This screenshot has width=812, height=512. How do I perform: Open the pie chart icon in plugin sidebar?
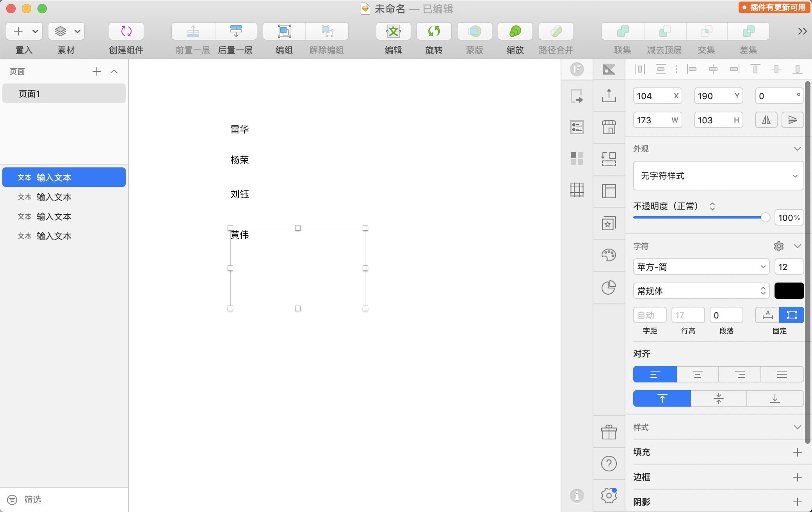[609, 288]
